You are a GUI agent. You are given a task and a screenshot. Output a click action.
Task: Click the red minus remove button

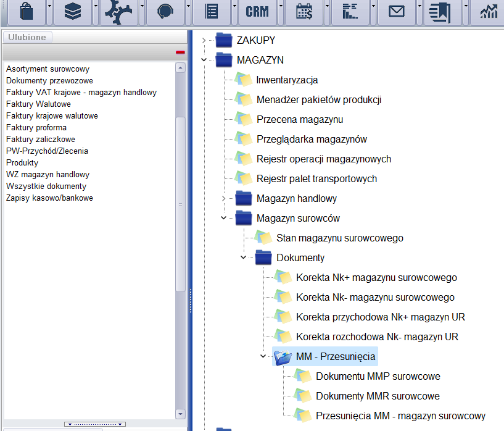[x=180, y=52]
